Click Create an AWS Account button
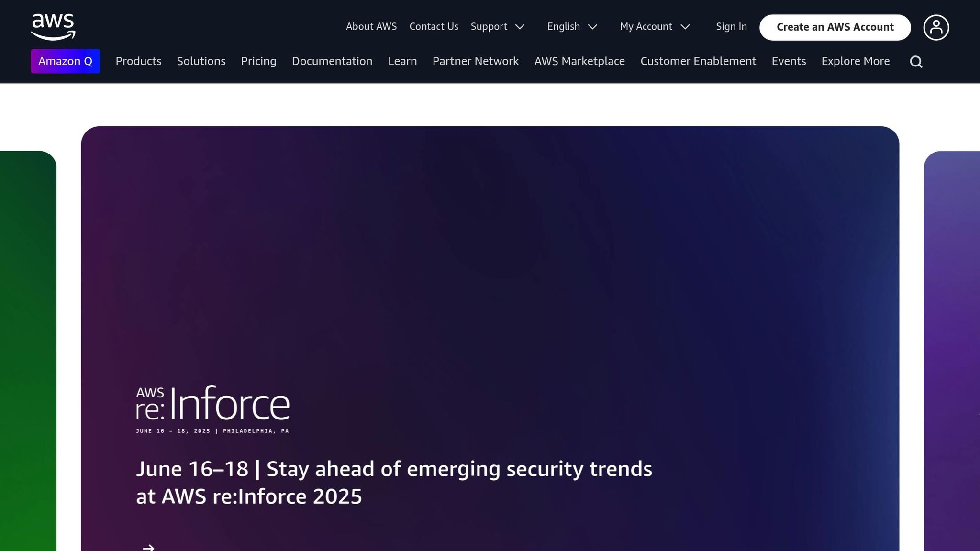 click(835, 27)
